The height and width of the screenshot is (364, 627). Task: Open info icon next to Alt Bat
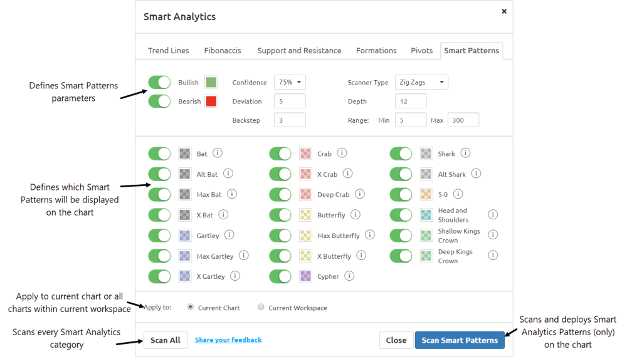pos(228,174)
